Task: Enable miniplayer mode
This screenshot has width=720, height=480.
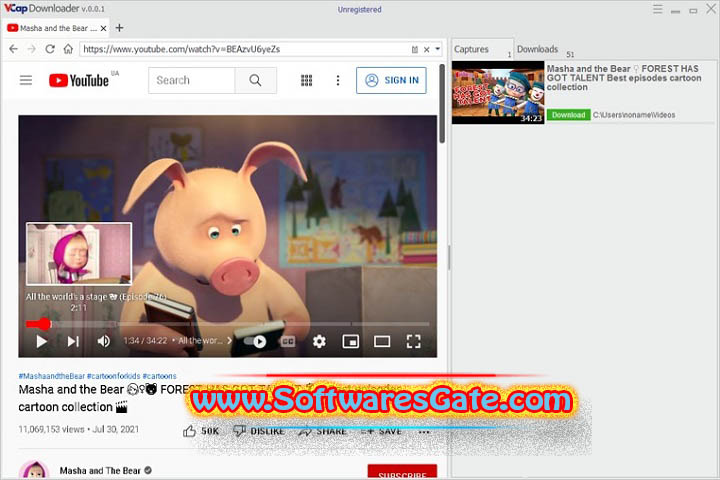Action: tap(351, 341)
